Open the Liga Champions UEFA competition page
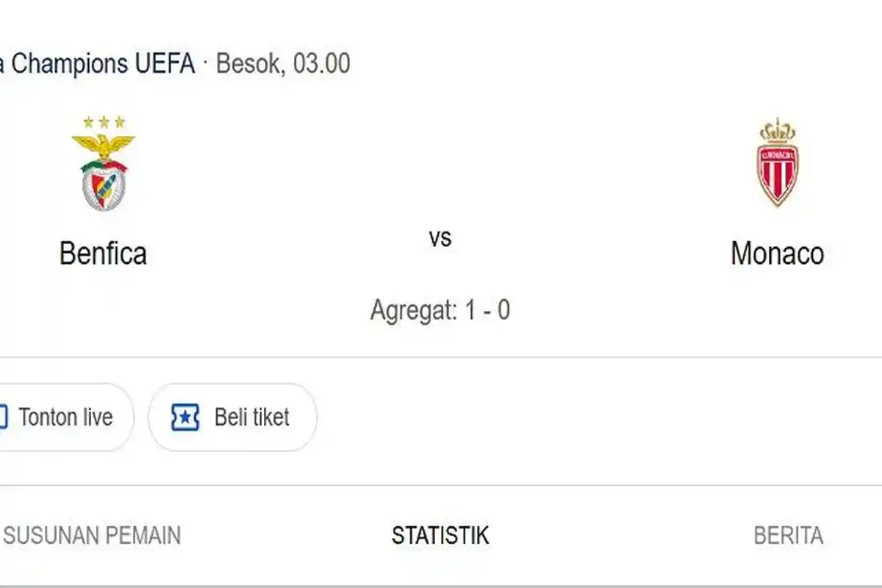This screenshot has width=882, height=588. pyautogui.click(x=96, y=63)
